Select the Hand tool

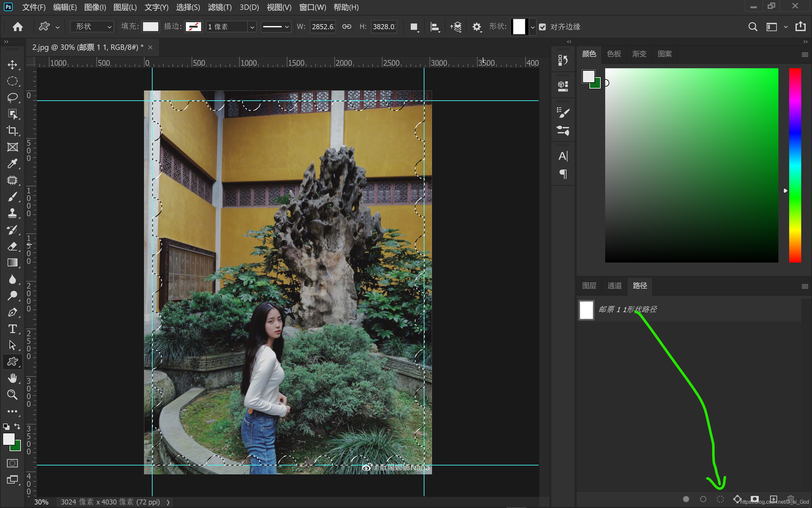pos(12,378)
